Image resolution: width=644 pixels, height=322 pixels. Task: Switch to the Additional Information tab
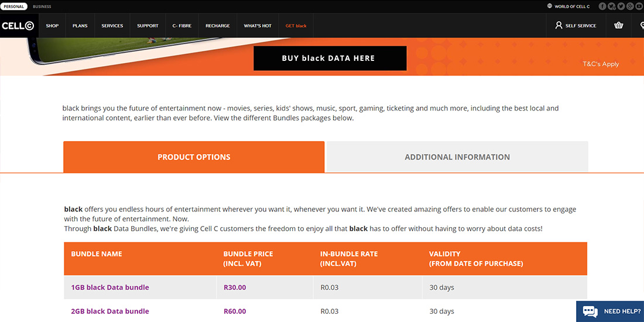tap(457, 156)
